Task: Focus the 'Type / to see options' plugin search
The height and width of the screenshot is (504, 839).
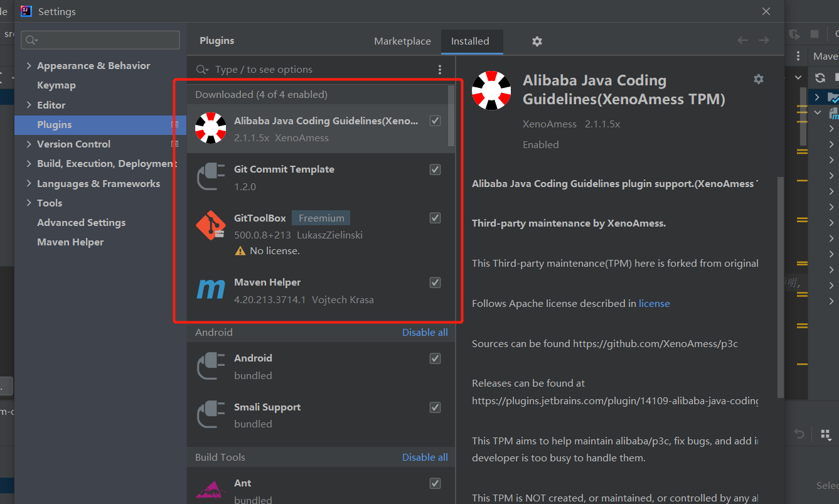Action: click(321, 70)
